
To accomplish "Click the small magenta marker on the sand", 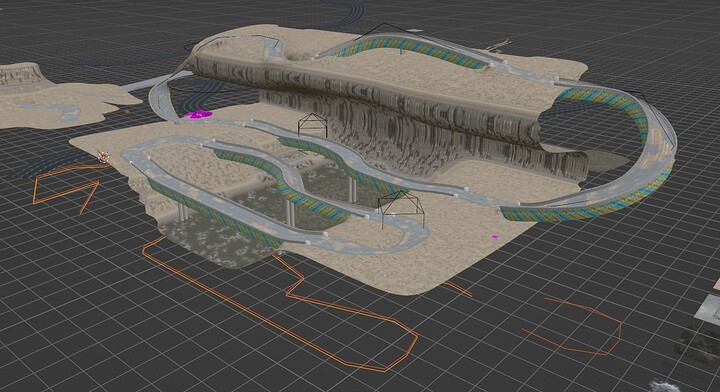I will coord(495,237).
